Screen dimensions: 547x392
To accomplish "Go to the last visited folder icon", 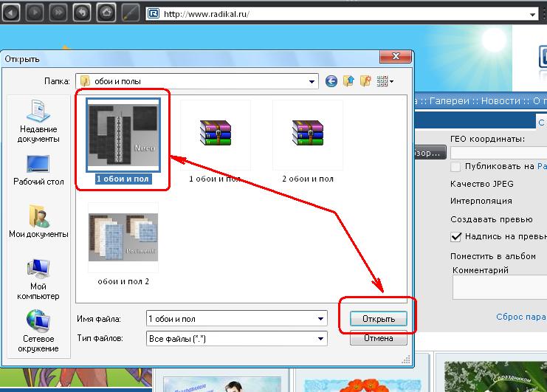I will (331, 81).
